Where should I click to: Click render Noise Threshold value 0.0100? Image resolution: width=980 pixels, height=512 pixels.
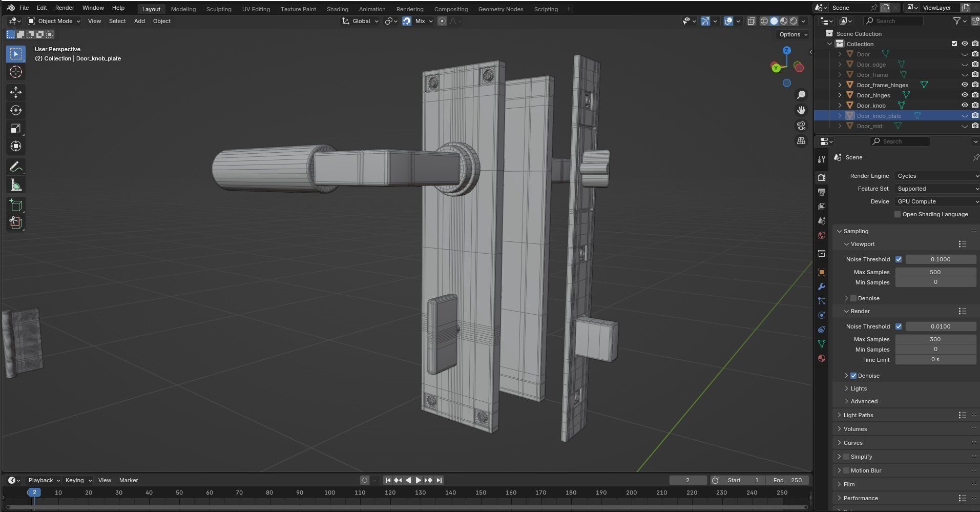(x=941, y=326)
